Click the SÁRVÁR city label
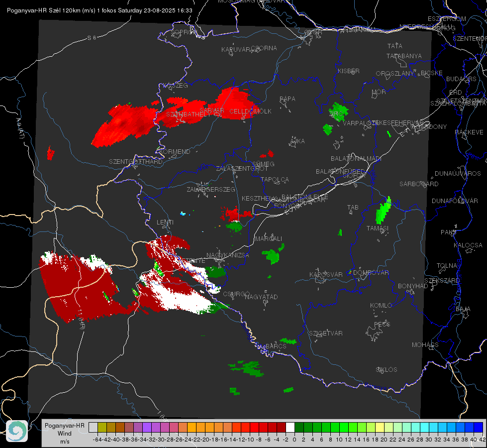This screenshot has height=448, width=487. [x=212, y=111]
